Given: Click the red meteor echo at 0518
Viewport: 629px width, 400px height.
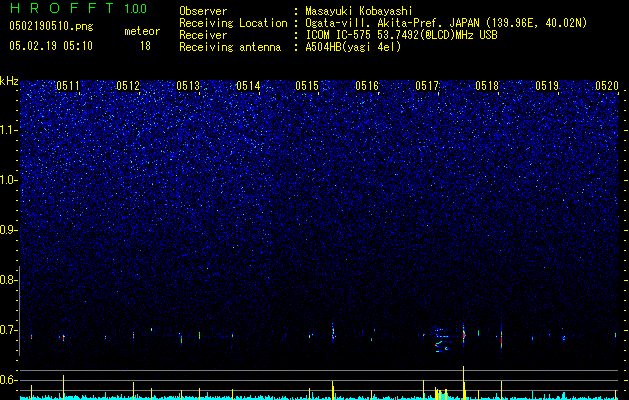Looking at the screenshot, I should [x=501, y=338].
